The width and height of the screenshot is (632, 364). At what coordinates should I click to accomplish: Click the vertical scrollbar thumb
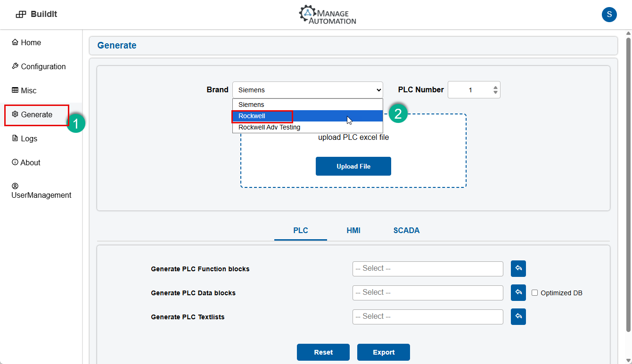click(x=628, y=184)
